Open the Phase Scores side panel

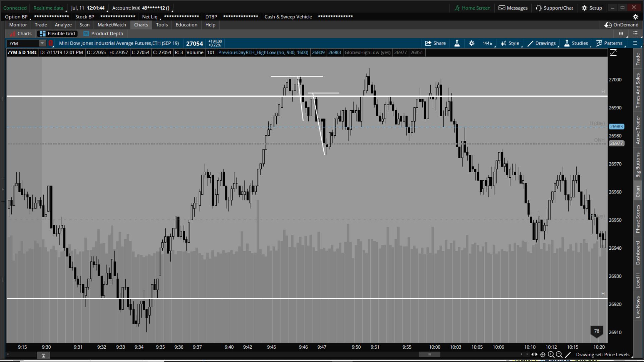click(638, 219)
